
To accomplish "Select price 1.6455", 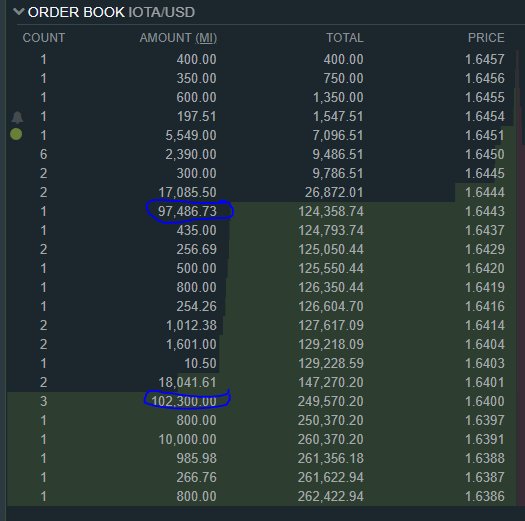I will point(484,97).
